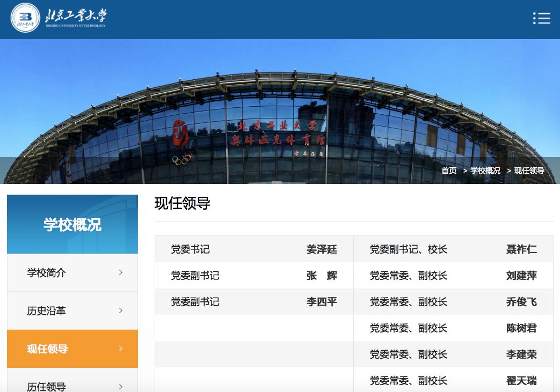Viewport: 560px width, 392px height.
Task: Click chevron next to 历史沿革
Action: tap(121, 310)
